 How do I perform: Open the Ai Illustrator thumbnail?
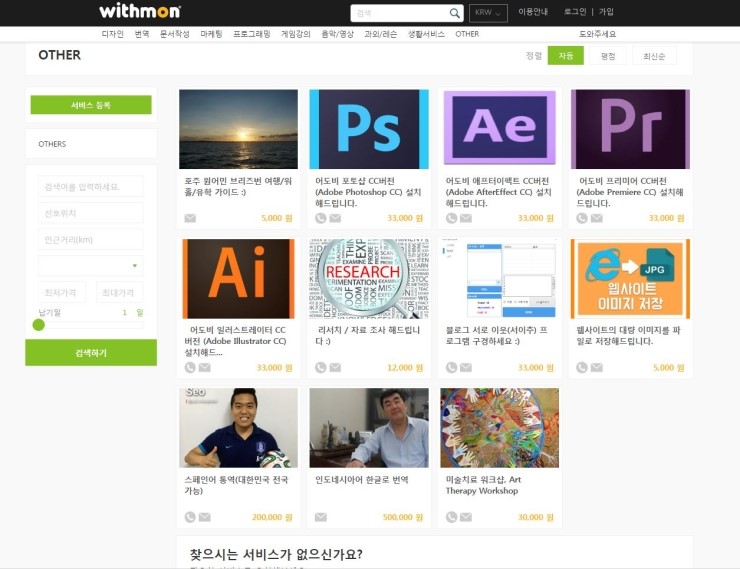coord(238,279)
